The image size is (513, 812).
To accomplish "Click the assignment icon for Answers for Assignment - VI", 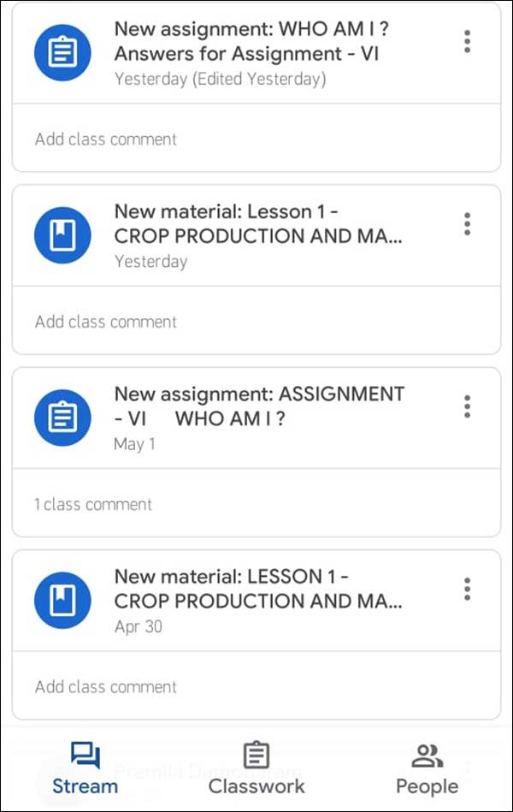I will coord(62,53).
